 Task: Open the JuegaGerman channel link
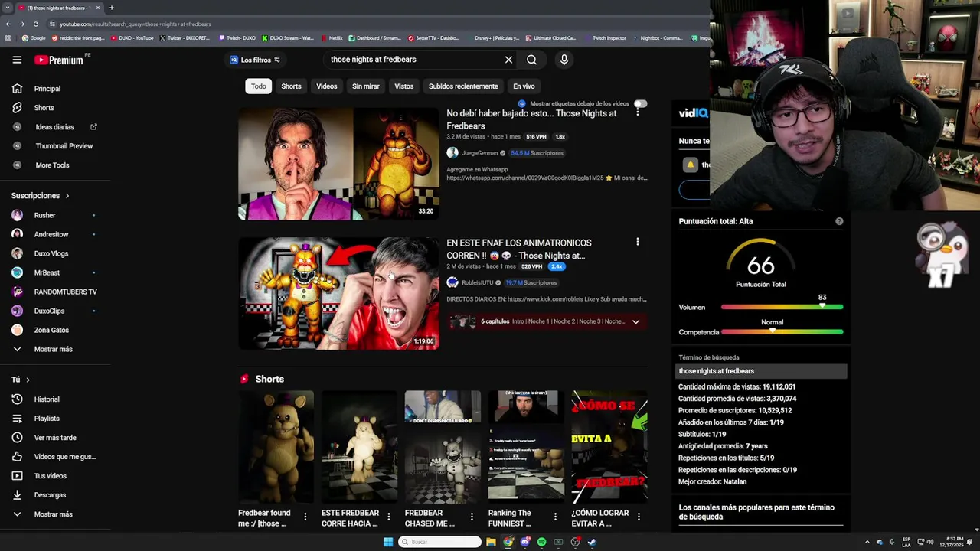point(479,153)
